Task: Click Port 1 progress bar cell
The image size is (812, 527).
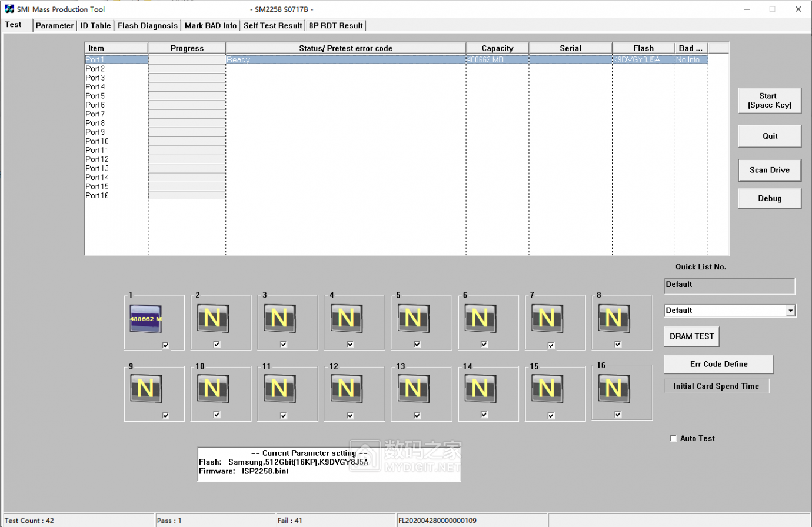Action: [187, 59]
